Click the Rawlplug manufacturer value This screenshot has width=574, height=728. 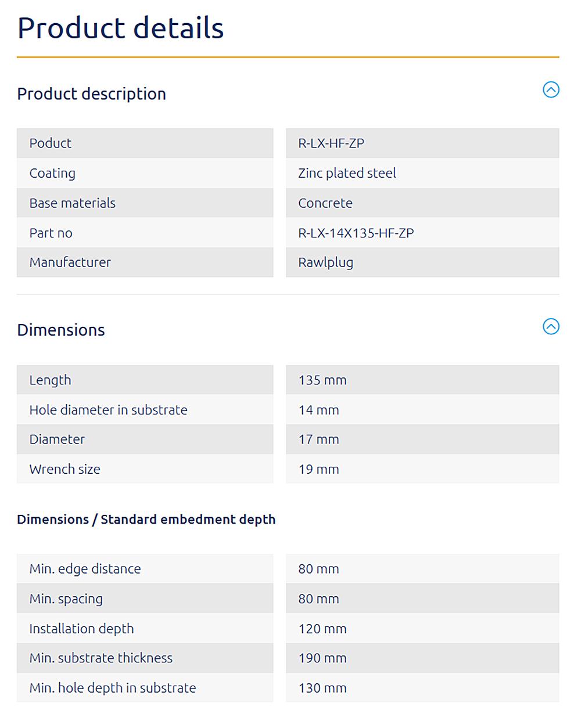[326, 262]
